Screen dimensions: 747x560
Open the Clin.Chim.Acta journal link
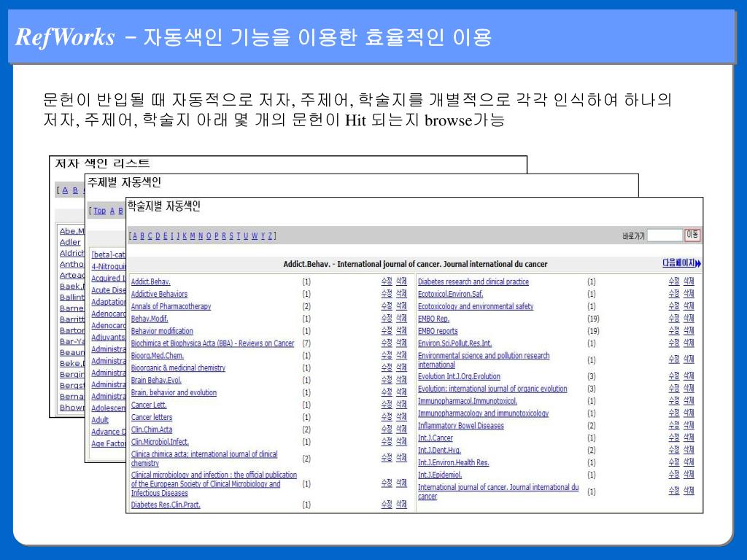152,430
